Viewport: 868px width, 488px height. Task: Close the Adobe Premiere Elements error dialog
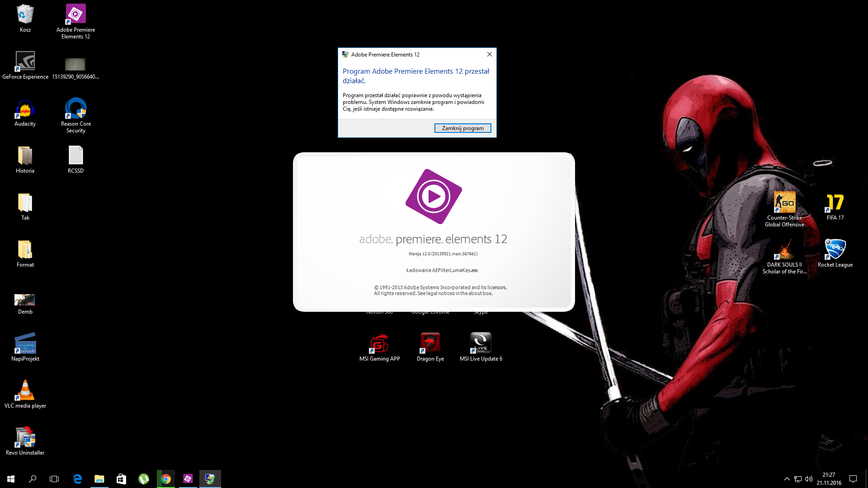click(489, 54)
